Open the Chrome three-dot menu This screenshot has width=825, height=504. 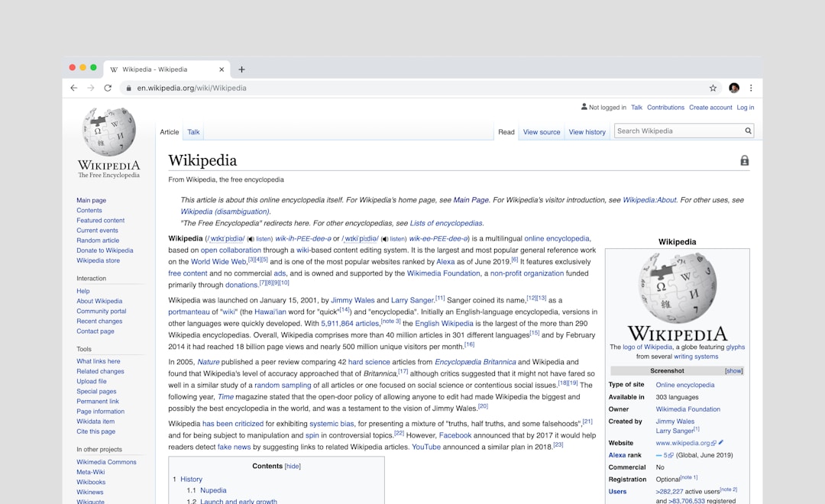tap(751, 88)
